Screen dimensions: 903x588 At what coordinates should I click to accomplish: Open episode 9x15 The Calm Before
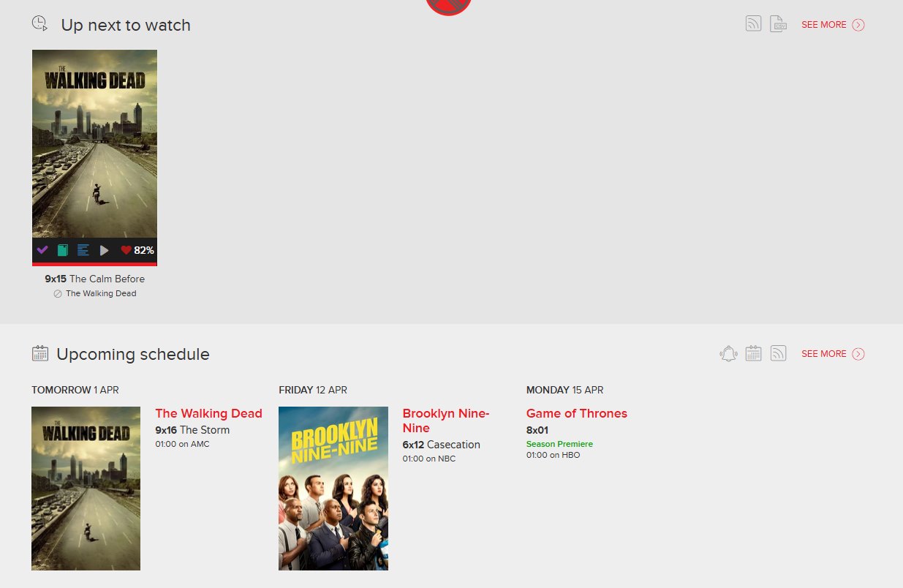pyautogui.click(x=94, y=279)
